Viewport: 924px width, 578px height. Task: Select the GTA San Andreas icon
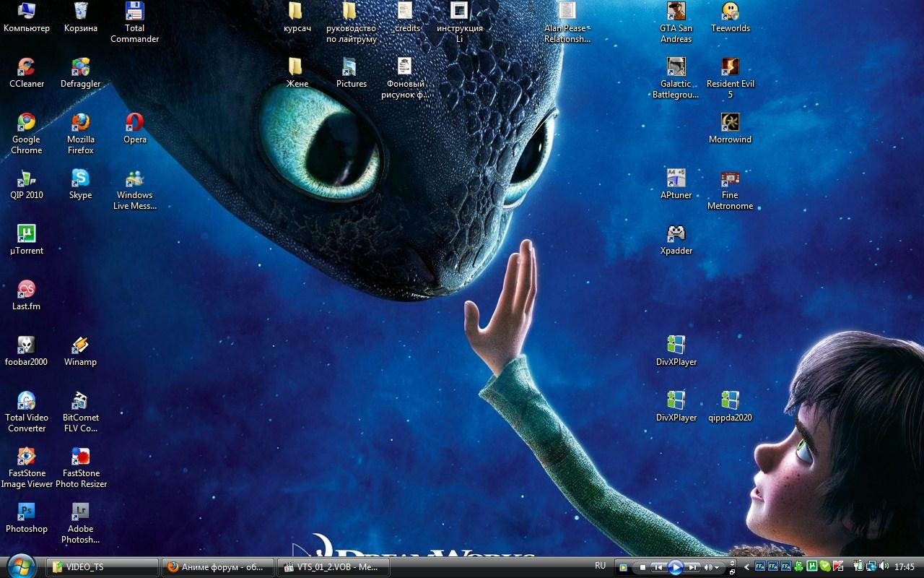pos(676,12)
